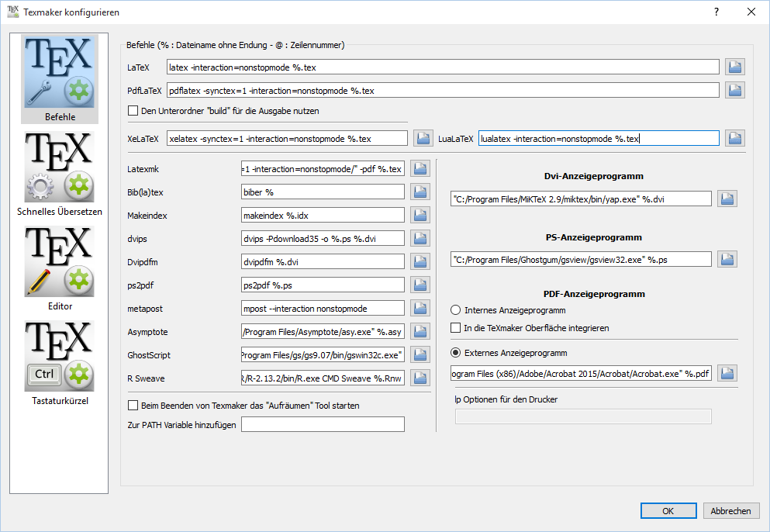Focus the gsview32.exe PS viewer field
The height and width of the screenshot is (532, 770).
(581, 259)
